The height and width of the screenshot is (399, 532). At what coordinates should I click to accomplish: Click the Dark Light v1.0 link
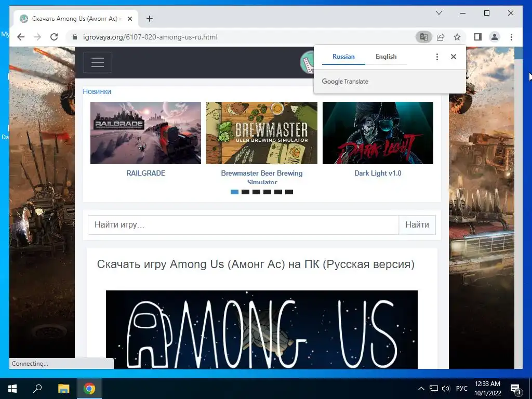tap(378, 173)
